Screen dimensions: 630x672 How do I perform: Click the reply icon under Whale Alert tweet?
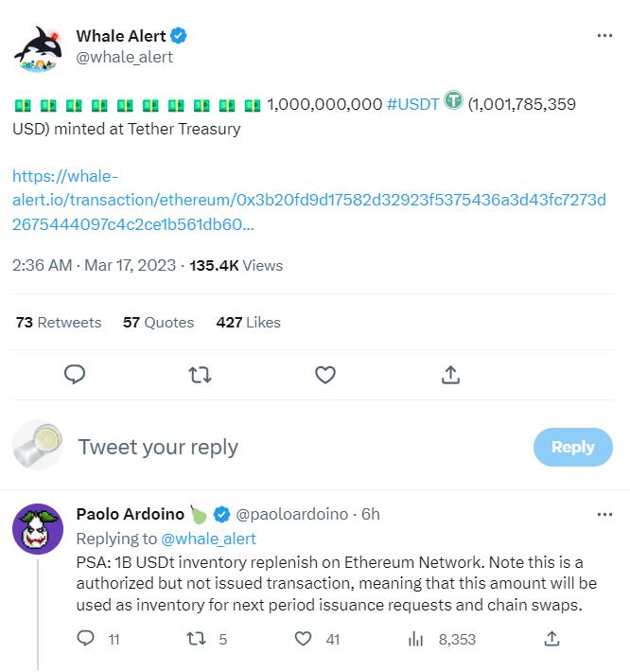pyautogui.click(x=75, y=376)
